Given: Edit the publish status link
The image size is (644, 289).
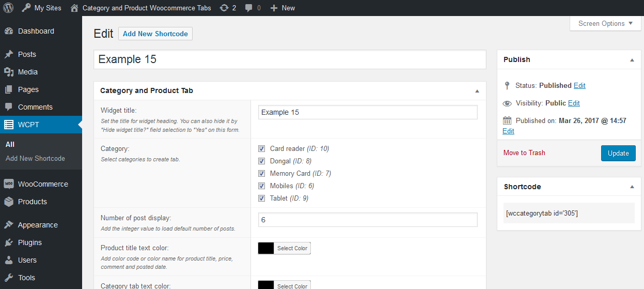Looking at the screenshot, I should tap(579, 85).
